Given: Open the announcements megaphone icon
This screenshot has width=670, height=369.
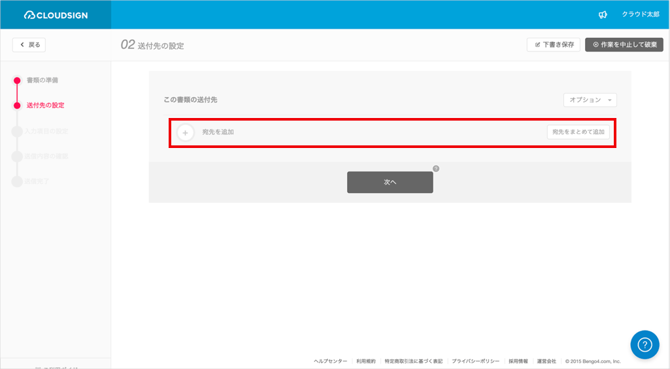Looking at the screenshot, I should click(x=602, y=15).
